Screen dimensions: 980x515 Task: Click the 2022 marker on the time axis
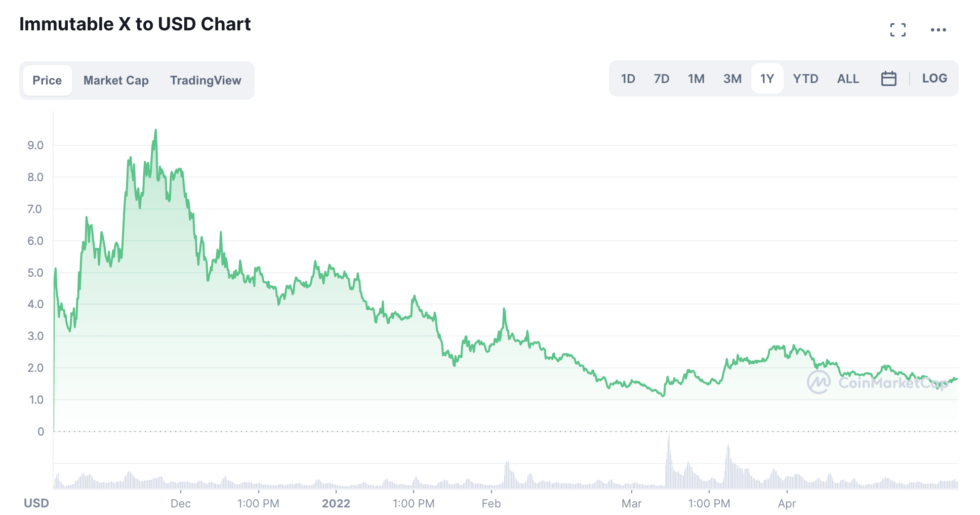pos(336,503)
